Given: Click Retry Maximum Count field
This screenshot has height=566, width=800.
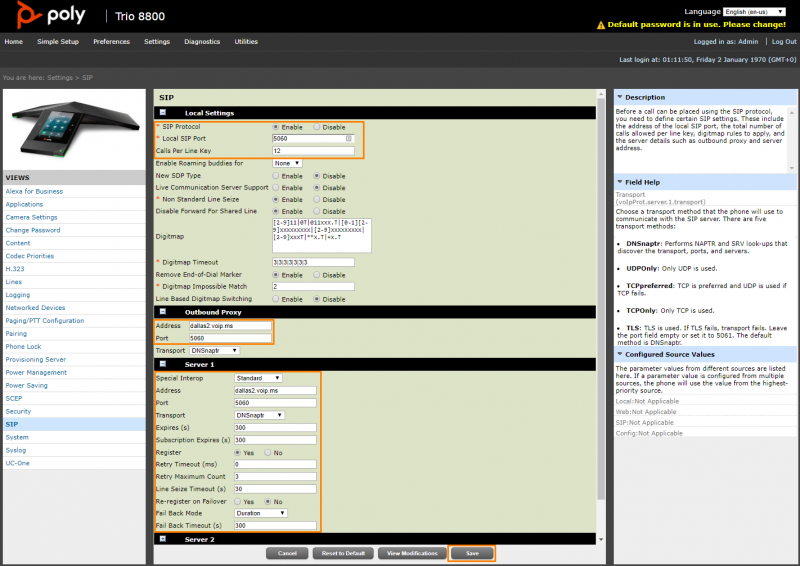Looking at the screenshot, I should [276, 477].
